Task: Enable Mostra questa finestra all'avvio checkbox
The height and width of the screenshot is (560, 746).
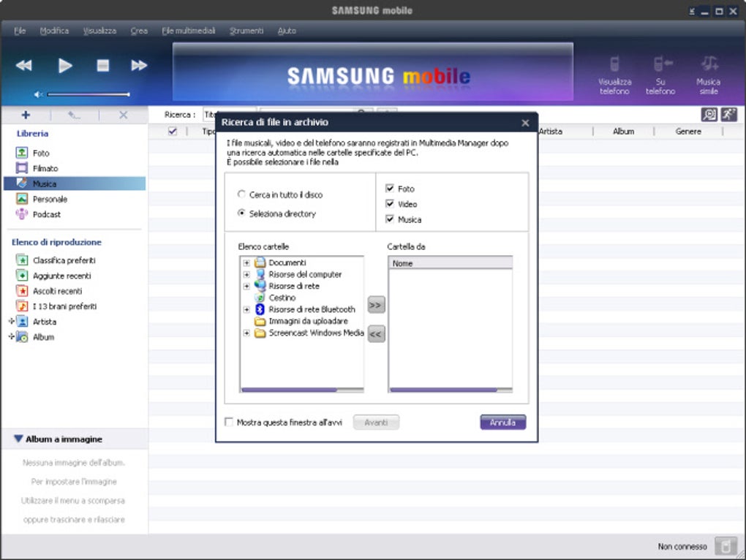Action: 229,422
